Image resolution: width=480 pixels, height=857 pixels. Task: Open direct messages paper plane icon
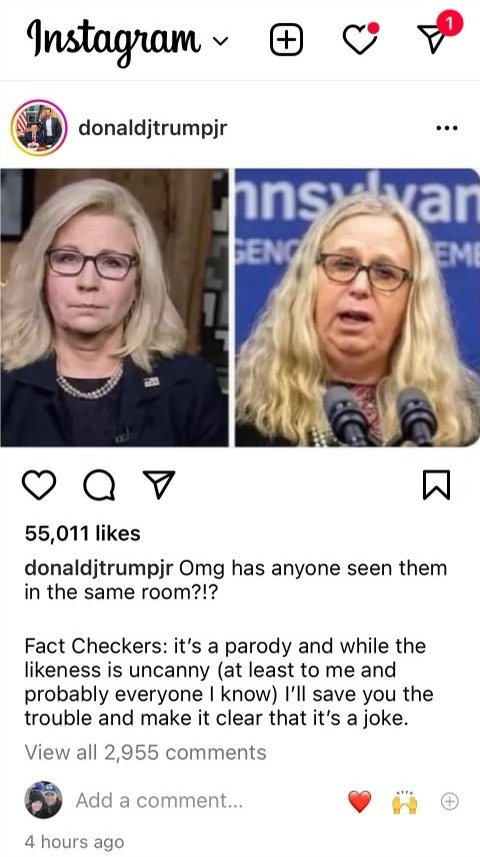[436, 35]
